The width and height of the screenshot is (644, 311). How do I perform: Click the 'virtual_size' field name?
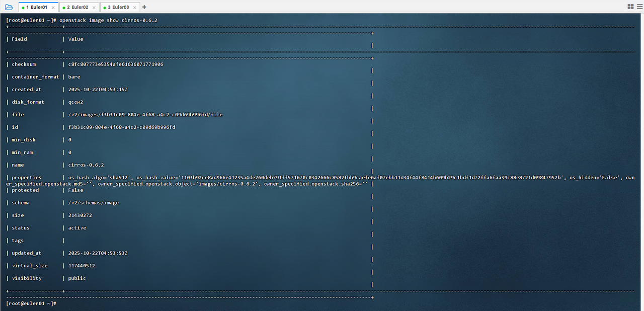pos(30,266)
